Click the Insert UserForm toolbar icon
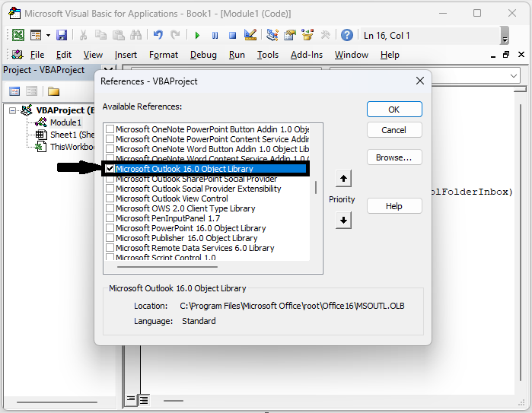532x413 pixels. [36, 35]
